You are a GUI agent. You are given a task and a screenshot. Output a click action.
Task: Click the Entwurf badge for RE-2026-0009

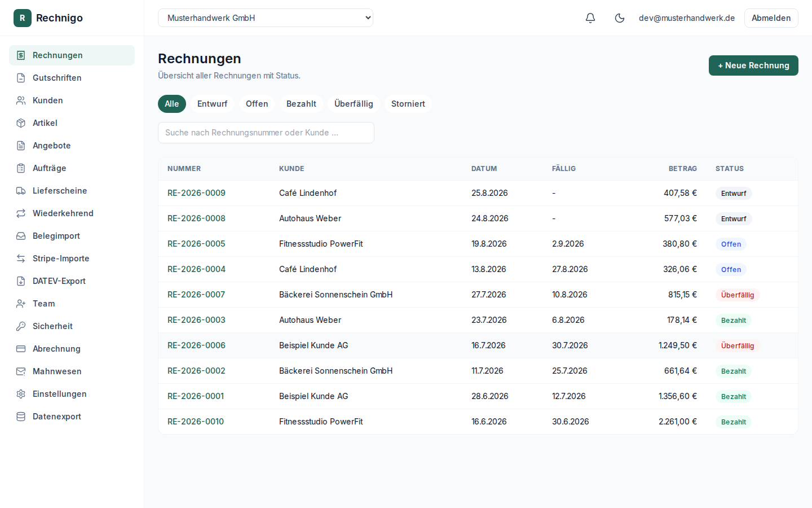[x=734, y=193]
